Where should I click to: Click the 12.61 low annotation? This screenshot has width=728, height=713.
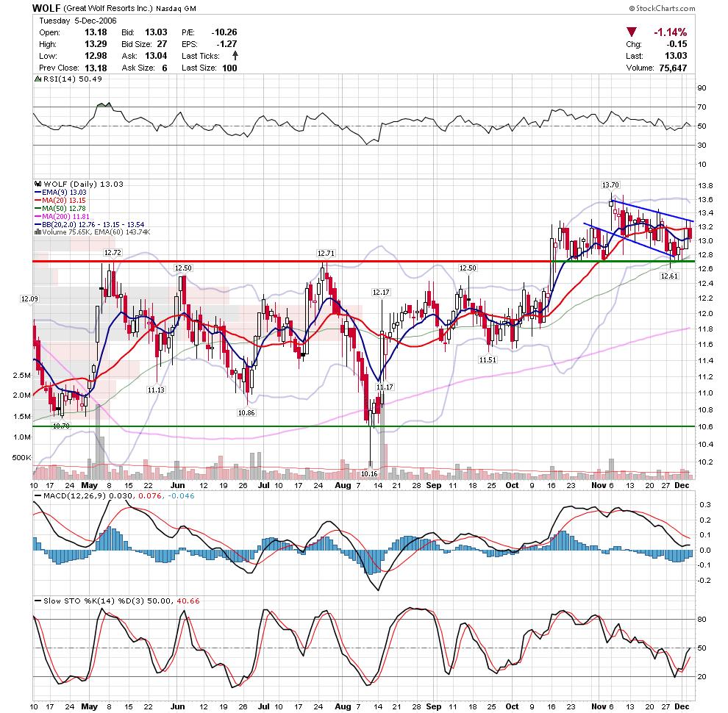pos(669,276)
